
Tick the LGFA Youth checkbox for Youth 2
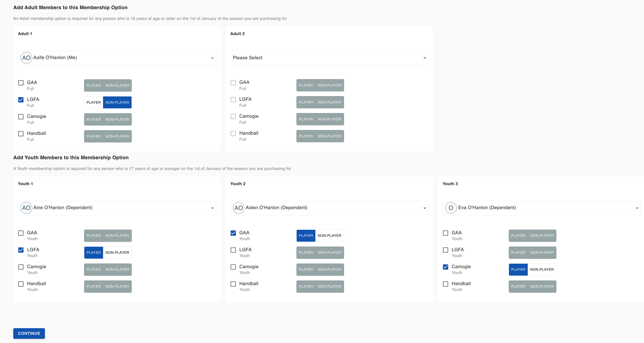233,250
